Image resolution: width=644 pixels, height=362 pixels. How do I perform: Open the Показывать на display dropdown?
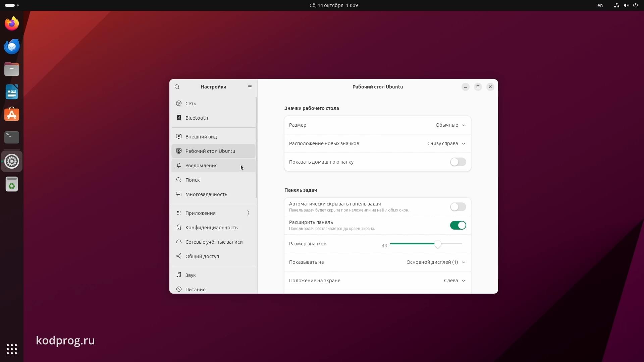click(436, 262)
